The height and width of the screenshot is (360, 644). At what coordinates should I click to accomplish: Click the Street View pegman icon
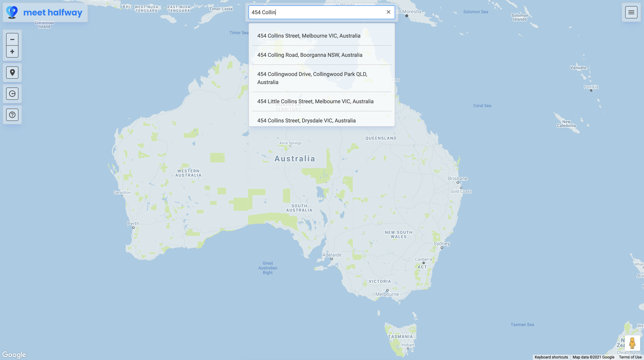click(x=632, y=343)
